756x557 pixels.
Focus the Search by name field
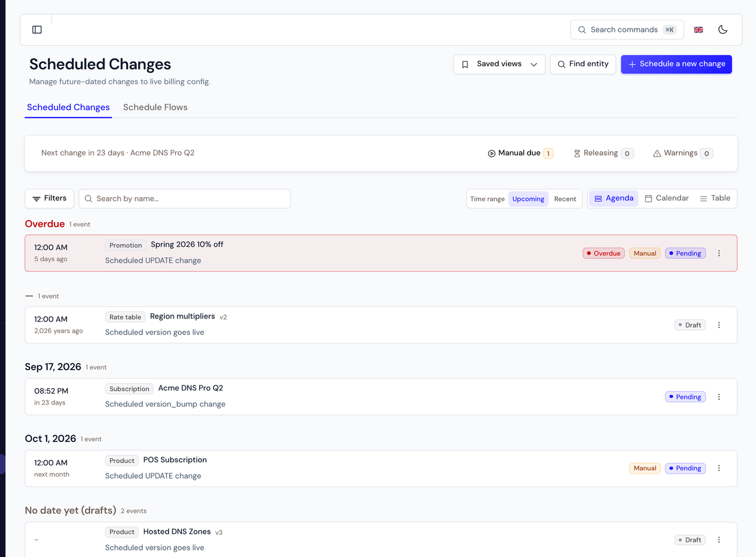[185, 199]
